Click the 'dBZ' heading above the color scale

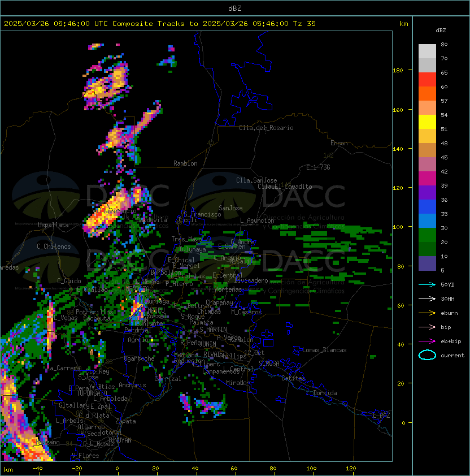point(441,31)
